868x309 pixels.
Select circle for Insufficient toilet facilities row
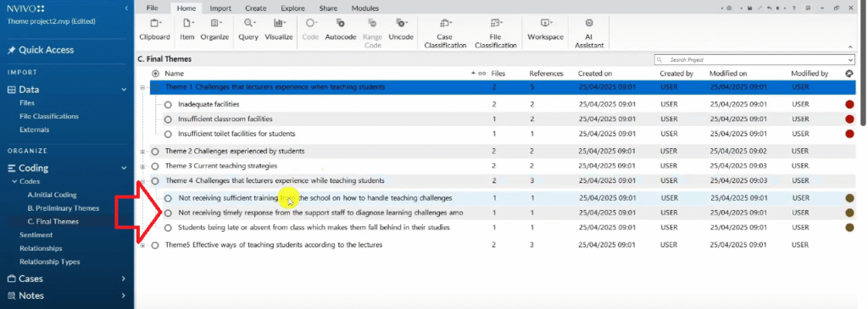(168, 134)
